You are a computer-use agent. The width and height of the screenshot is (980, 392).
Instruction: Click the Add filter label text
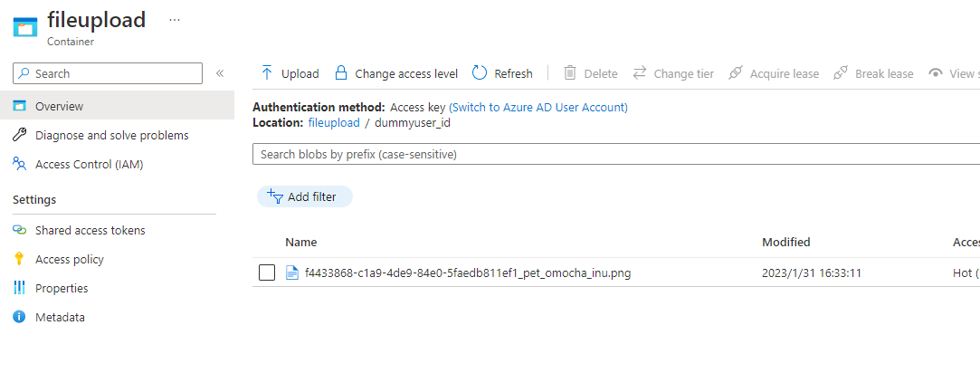pyautogui.click(x=312, y=197)
